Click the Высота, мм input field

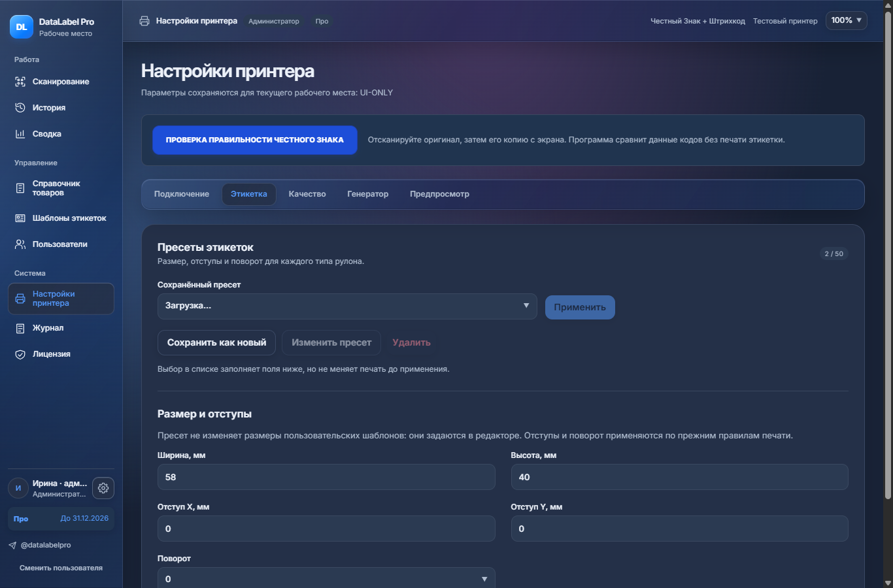[680, 477]
